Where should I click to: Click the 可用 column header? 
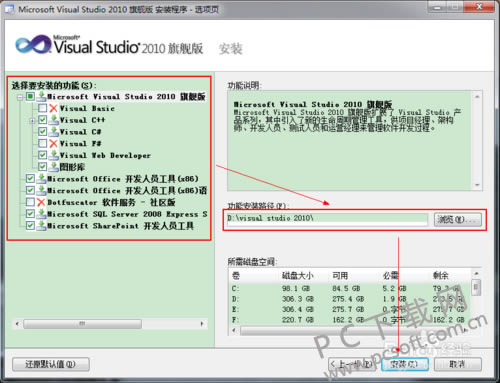pos(340,276)
